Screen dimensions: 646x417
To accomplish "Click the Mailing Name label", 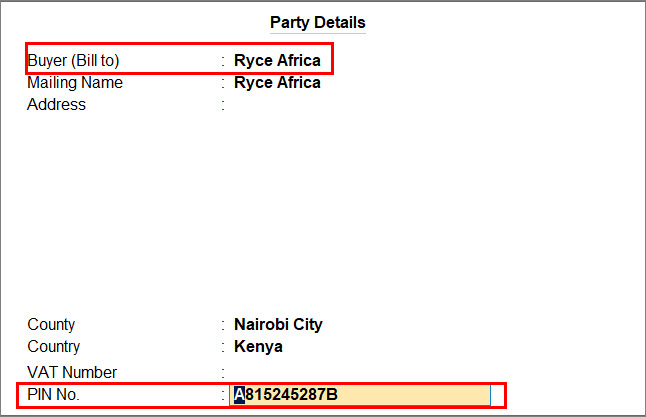I will 75,83.
